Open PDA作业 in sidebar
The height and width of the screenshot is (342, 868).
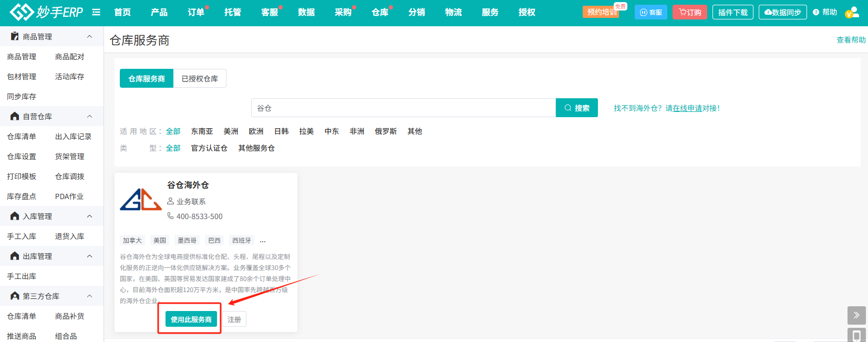[69, 196]
